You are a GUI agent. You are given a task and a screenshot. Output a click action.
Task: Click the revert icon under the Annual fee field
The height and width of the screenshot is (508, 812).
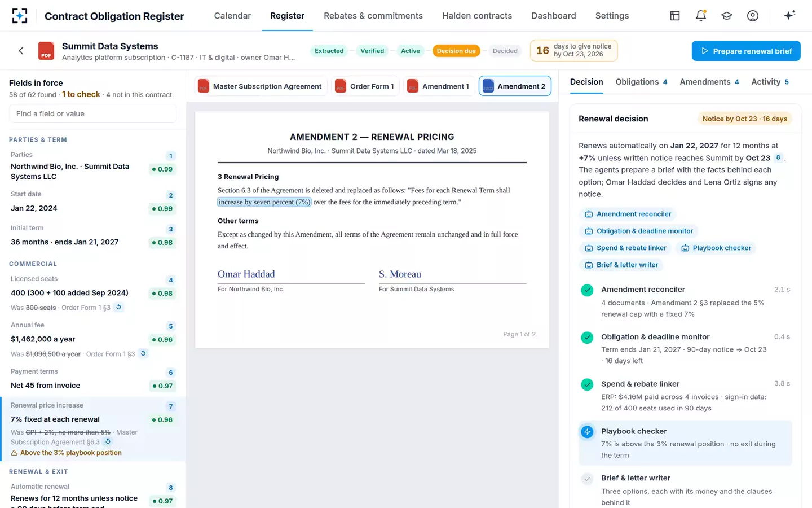pyautogui.click(x=143, y=353)
